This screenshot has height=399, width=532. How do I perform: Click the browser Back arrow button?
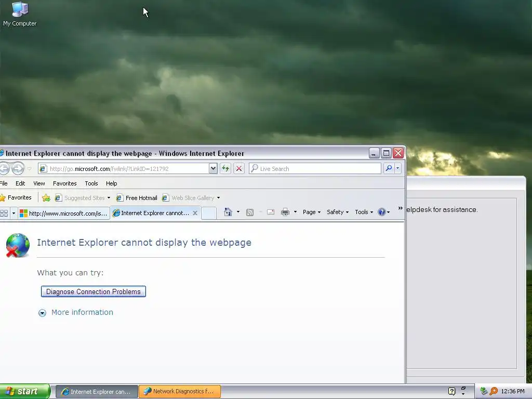4,168
